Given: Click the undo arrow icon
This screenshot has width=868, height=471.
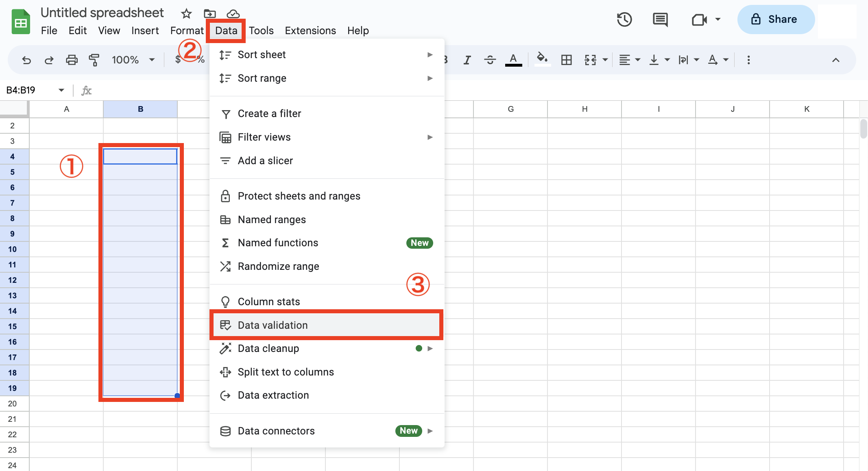Looking at the screenshot, I should (26, 60).
